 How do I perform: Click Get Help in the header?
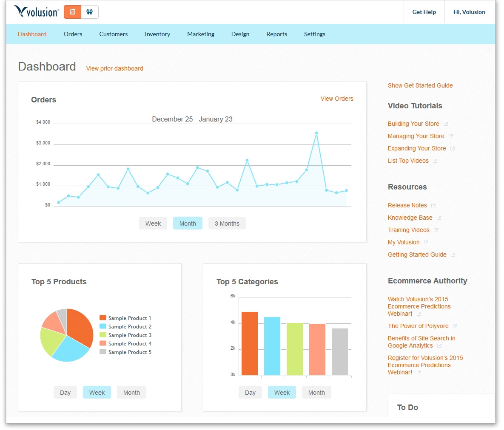pyautogui.click(x=424, y=12)
